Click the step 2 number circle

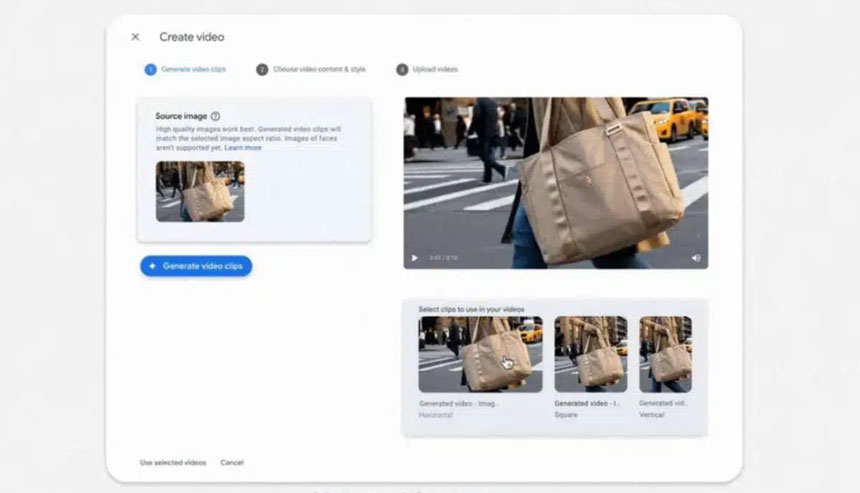pos(262,70)
